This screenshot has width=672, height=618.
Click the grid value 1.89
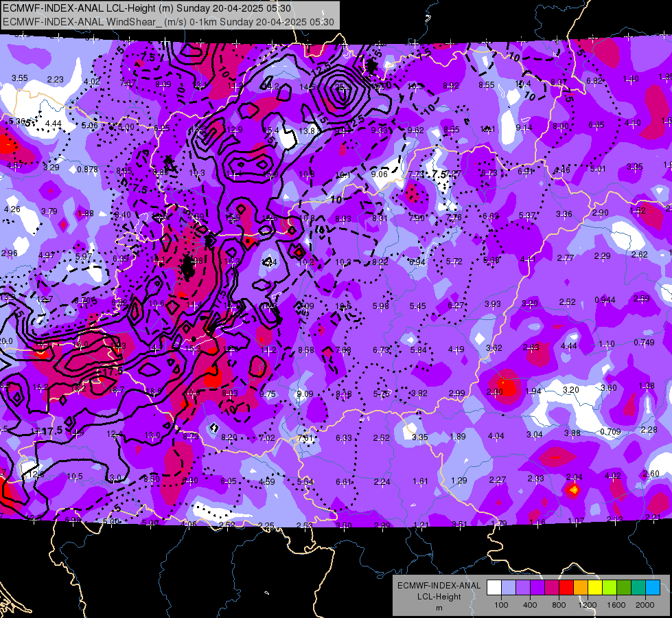click(x=458, y=437)
